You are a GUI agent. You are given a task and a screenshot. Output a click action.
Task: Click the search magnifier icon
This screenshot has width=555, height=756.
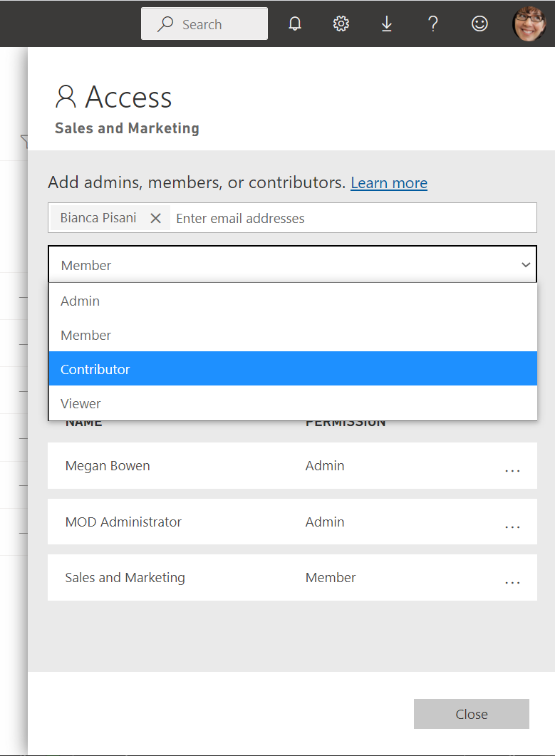point(164,24)
